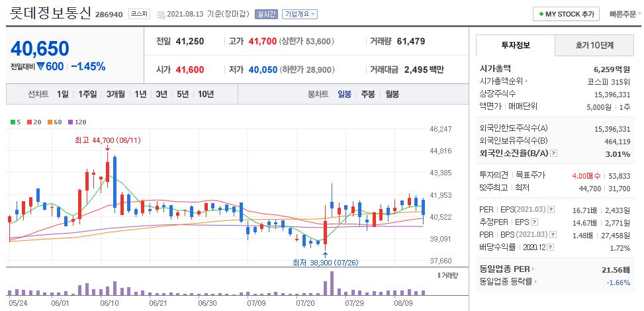
Task: Click the 목표주가 53,833 value
Action: pos(620,176)
